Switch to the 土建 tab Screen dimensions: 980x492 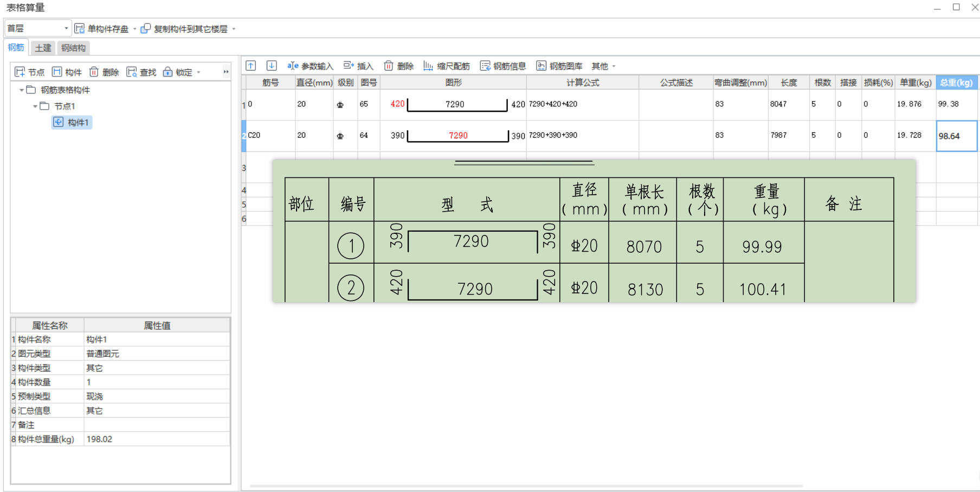coord(43,48)
